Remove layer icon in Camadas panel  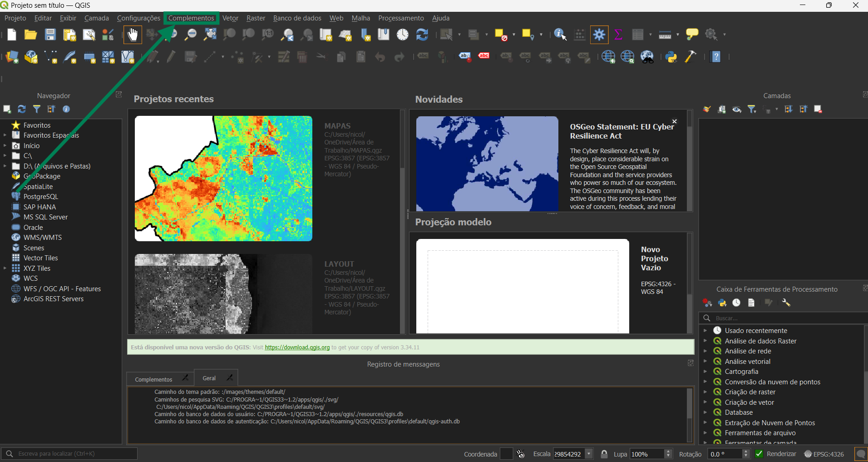click(818, 109)
